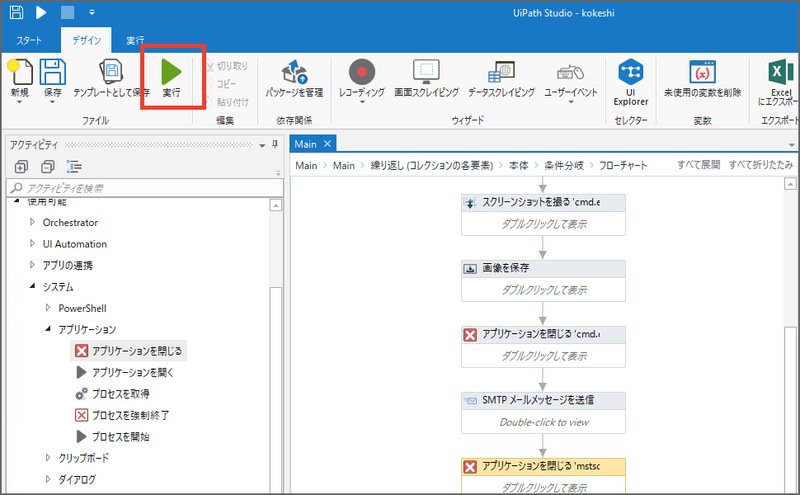Click フローチャート breadcrumb
The height and width of the screenshot is (495, 800).
623,165
